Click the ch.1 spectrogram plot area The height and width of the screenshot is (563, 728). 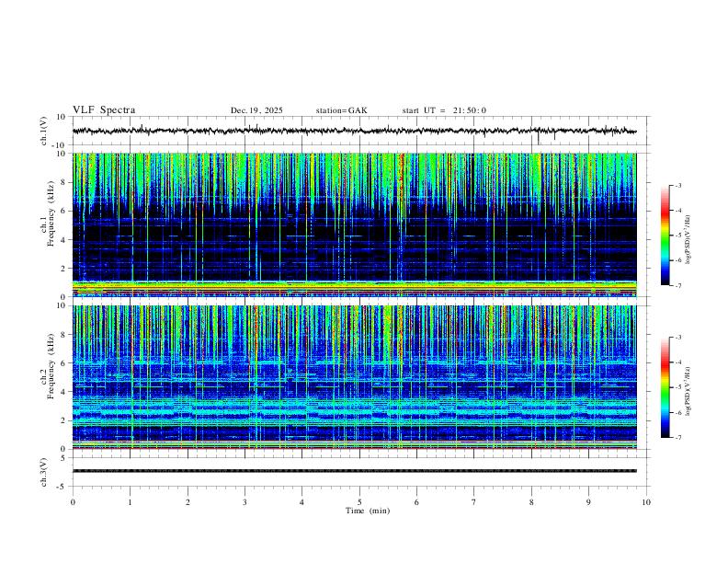(354, 224)
